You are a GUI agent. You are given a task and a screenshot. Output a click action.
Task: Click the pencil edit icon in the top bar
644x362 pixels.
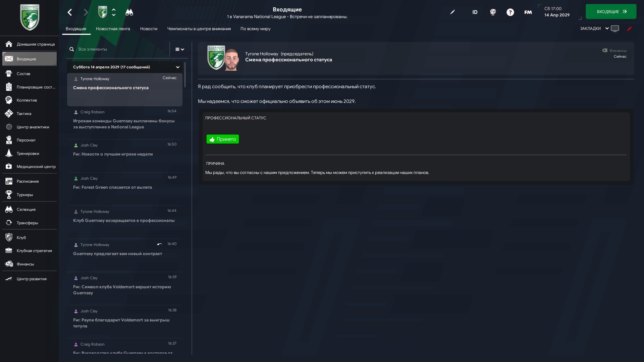(452, 12)
